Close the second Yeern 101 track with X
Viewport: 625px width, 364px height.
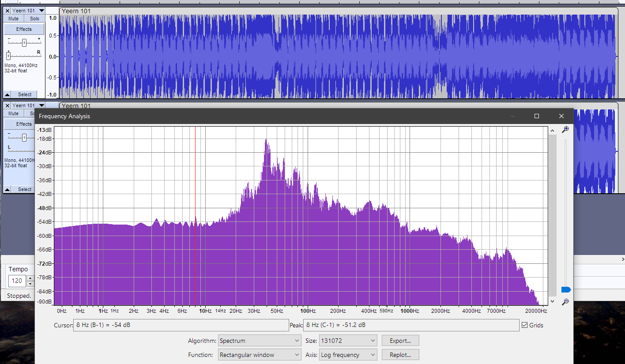[x=8, y=105]
